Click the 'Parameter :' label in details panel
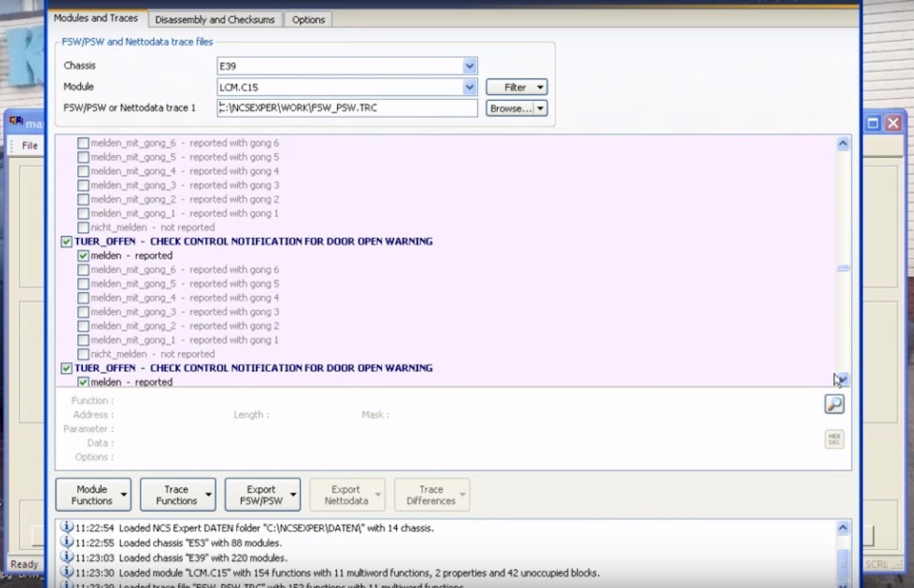 click(x=89, y=429)
